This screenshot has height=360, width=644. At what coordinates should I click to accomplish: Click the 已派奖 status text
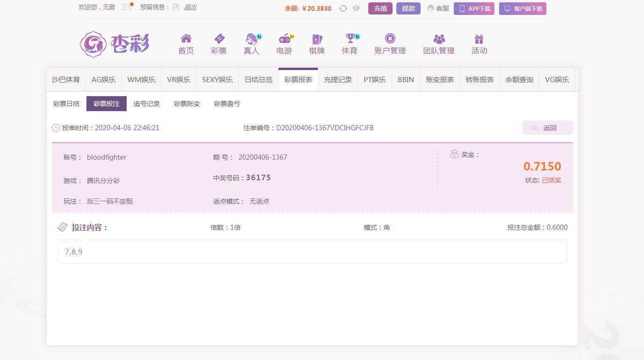click(551, 180)
